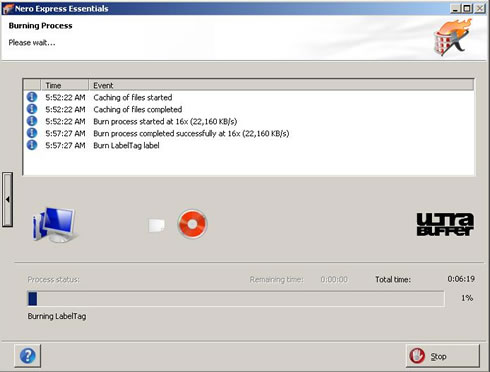Click the 'Burning LabelTag' status text
This screenshot has width=490, height=372.
[57, 316]
